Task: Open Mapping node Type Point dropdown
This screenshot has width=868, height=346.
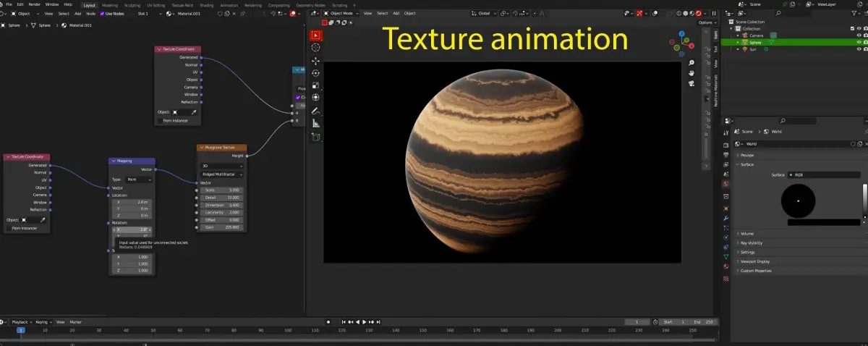Action: (x=139, y=179)
